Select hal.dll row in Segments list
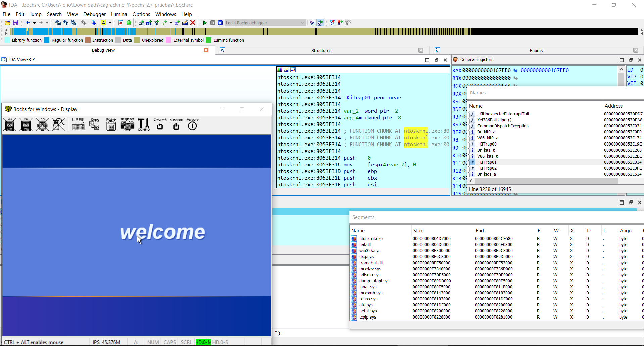Screen dimensions: 644x346 pyautogui.click(x=497, y=244)
